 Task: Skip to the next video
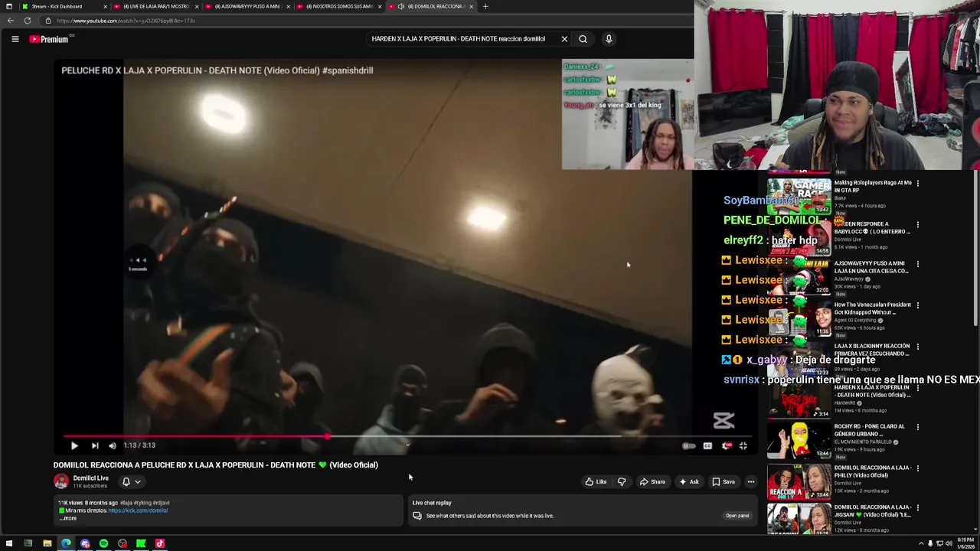pos(95,445)
